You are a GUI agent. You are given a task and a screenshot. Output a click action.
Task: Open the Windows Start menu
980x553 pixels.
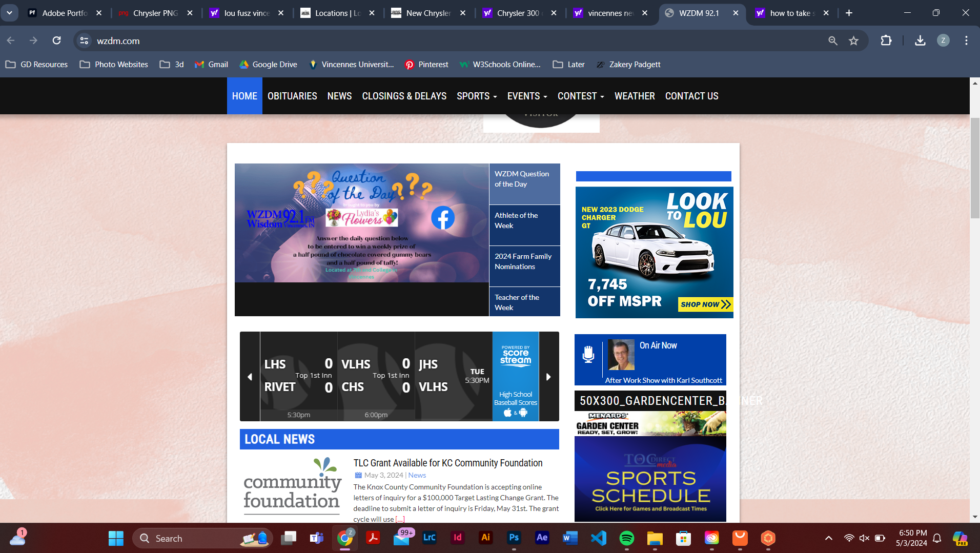(116, 538)
